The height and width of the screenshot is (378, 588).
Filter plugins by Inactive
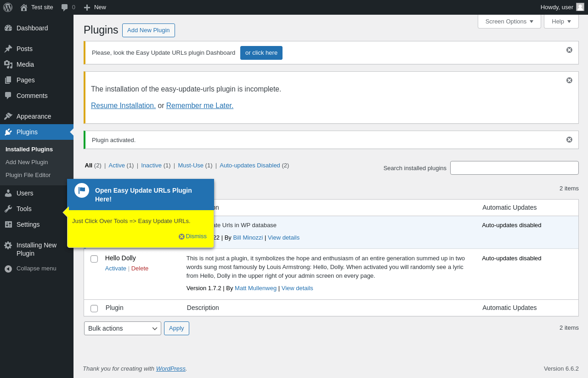point(151,166)
